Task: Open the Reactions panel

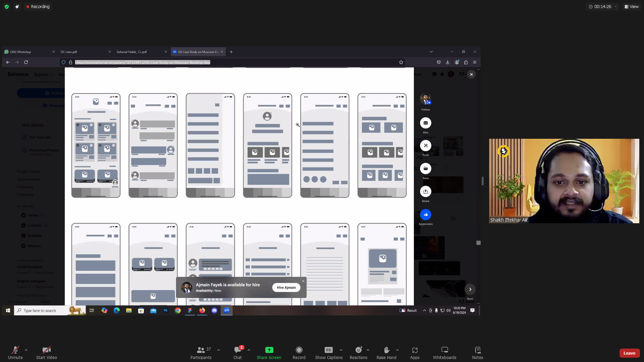Action: [358, 350]
